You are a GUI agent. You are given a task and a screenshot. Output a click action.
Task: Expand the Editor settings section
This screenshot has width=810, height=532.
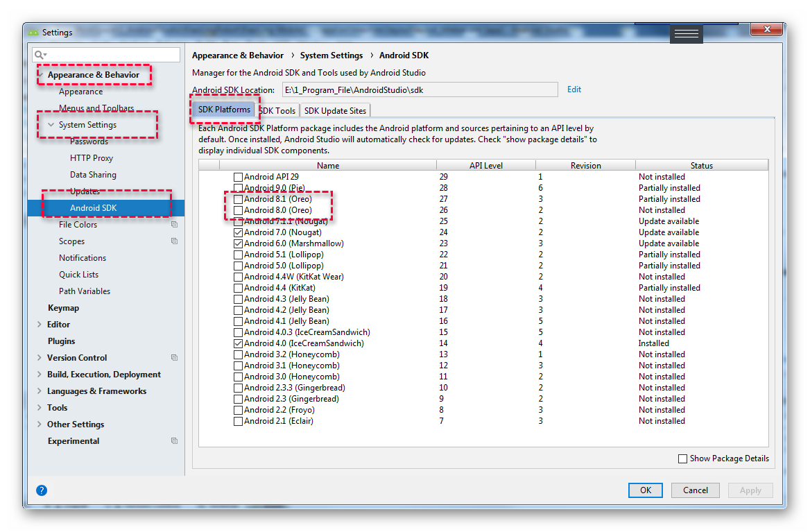coord(40,324)
